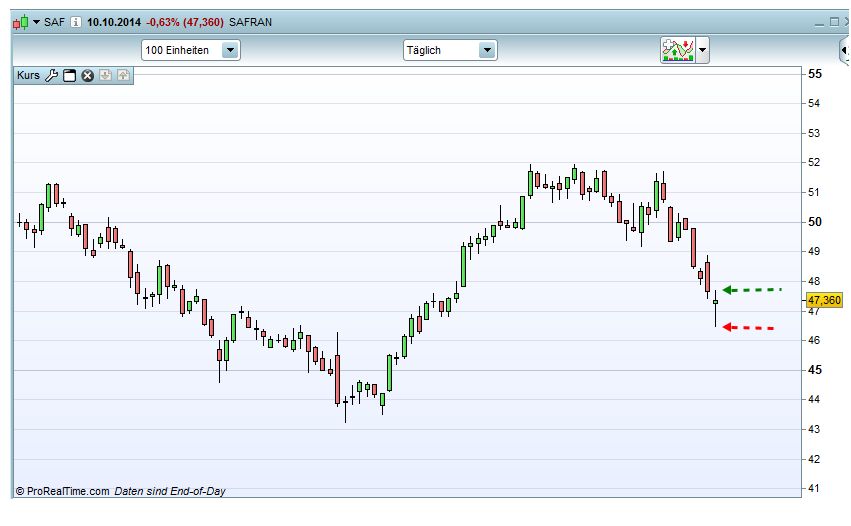Click the candlestick chart icon in title bar
This screenshot has width=851, height=526.
point(21,22)
